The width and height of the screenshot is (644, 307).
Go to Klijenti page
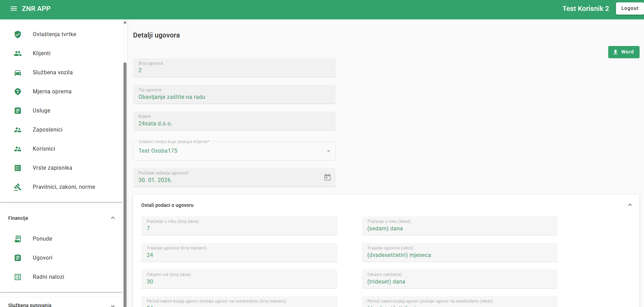point(61,53)
